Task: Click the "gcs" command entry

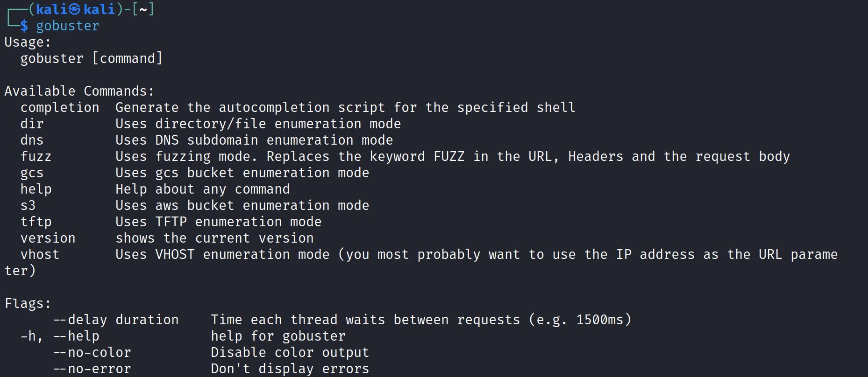Action: click(x=32, y=173)
